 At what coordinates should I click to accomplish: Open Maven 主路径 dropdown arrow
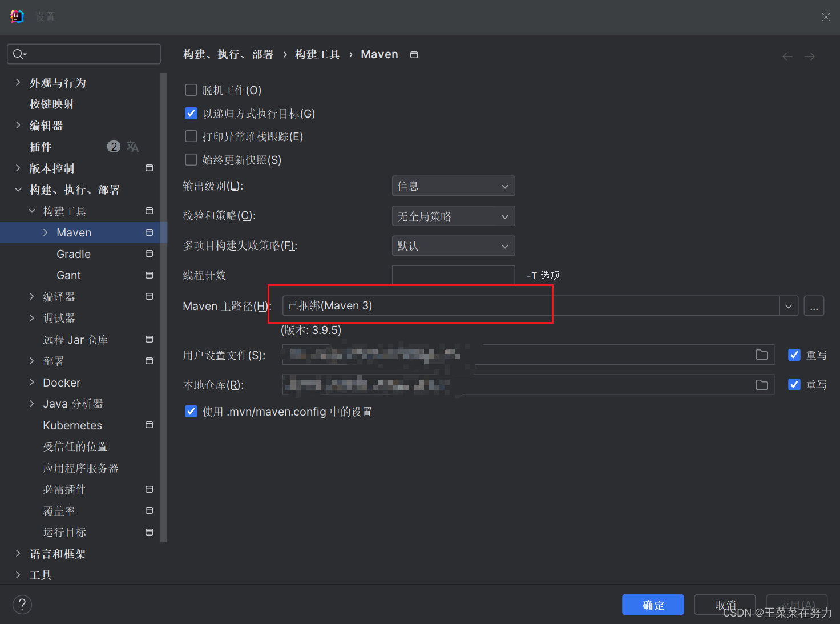tap(789, 306)
